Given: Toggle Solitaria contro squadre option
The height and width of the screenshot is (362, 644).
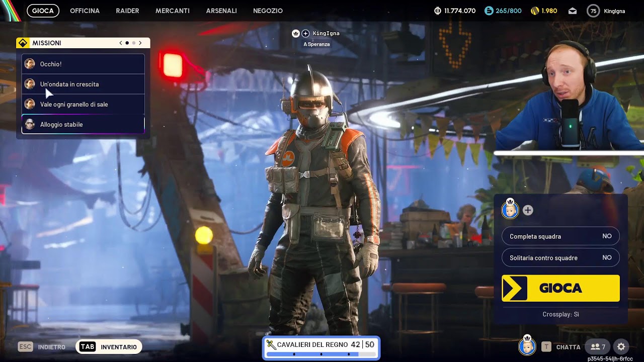Looking at the screenshot, I should click(x=560, y=257).
